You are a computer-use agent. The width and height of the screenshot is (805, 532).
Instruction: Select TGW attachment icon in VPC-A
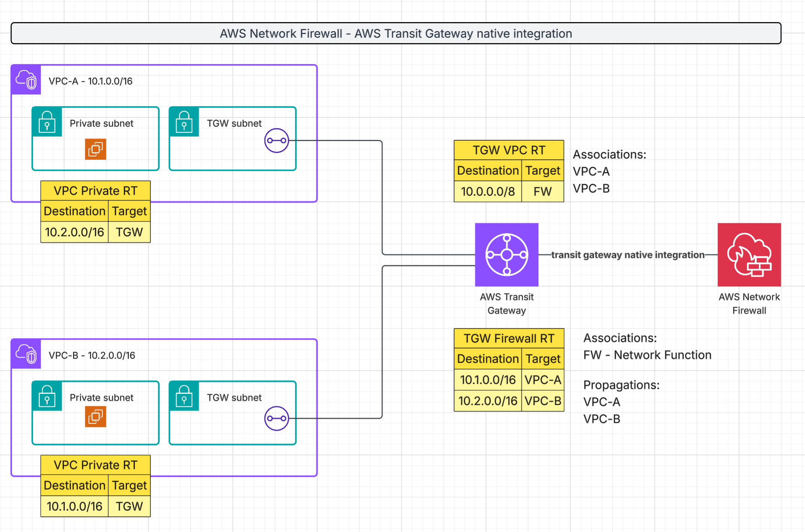tap(276, 141)
